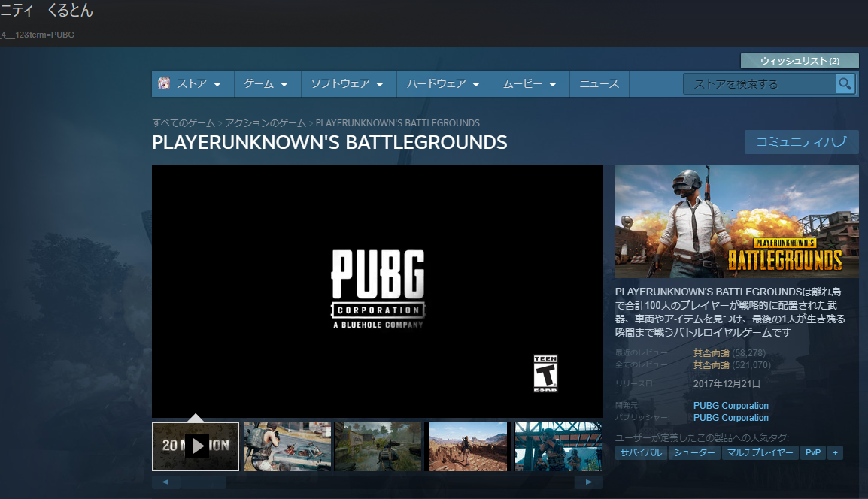Click the main PUBG Corporation video player
The width and height of the screenshot is (868, 499).
tap(378, 291)
